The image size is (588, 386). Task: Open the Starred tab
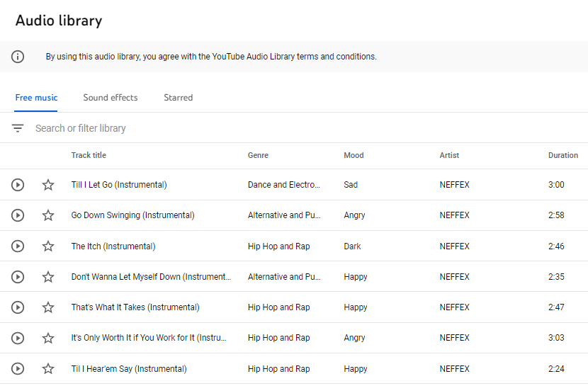[x=178, y=98]
